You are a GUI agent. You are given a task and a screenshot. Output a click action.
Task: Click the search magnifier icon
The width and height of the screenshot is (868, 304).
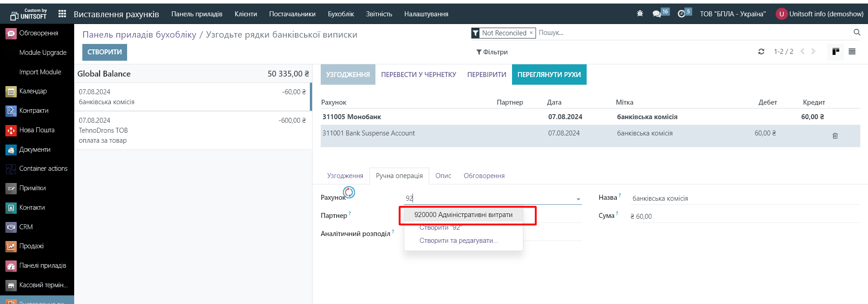click(857, 33)
